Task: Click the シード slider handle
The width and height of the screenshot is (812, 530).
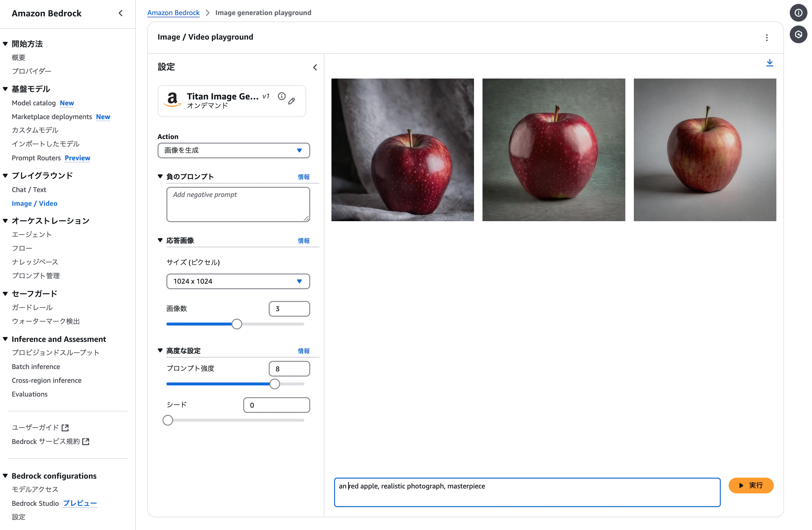Action: coord(167,420)
